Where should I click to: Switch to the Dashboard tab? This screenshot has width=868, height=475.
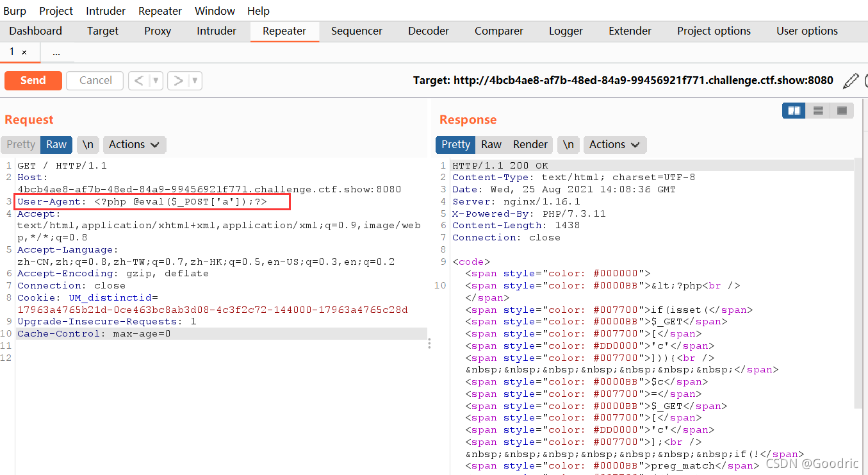(x=36, y=31)
